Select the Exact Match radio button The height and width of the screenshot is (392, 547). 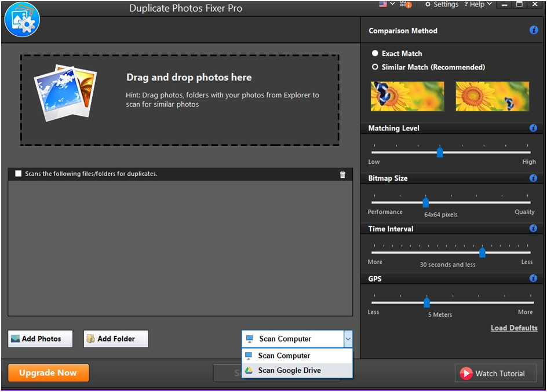375,53
